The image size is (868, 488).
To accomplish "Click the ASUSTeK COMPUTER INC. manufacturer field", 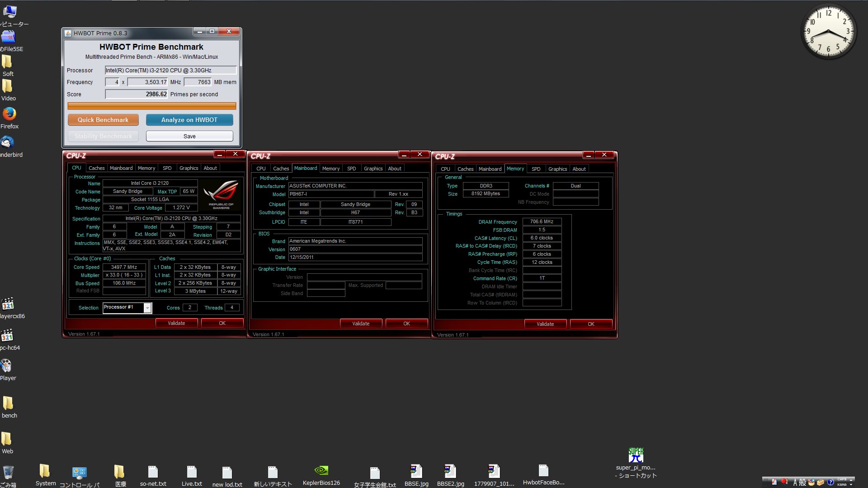I will pyautogui.click(x=355, y=186).
